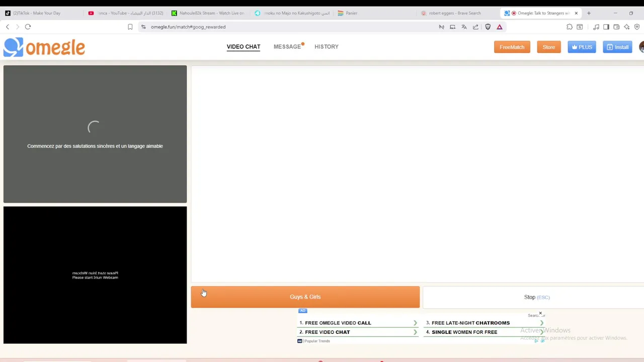
Task: Close the ad banner with X
Action: point(540,313)
